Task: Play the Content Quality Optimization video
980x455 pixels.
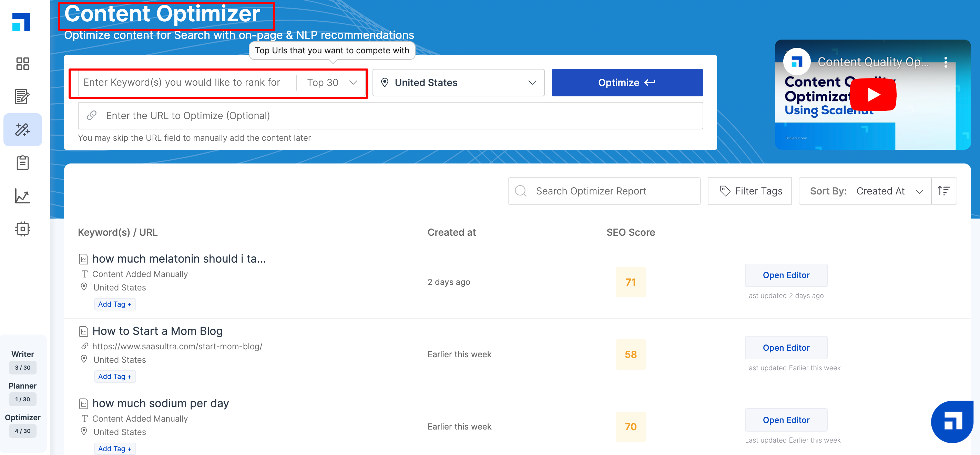Action: click(x=873, y=94)
